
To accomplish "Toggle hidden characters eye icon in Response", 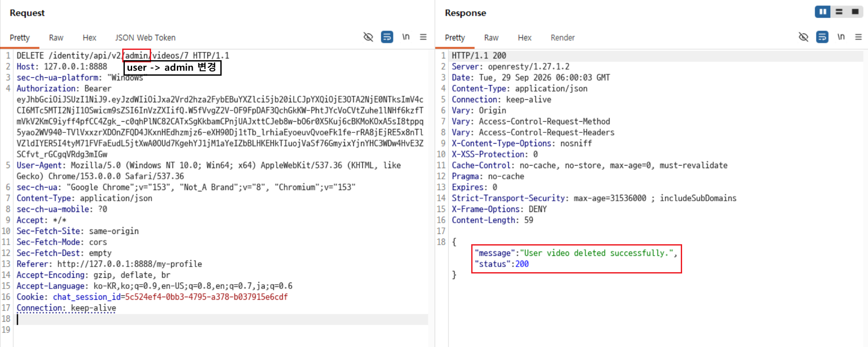I will pyautogui.click(x=803, y=37).
